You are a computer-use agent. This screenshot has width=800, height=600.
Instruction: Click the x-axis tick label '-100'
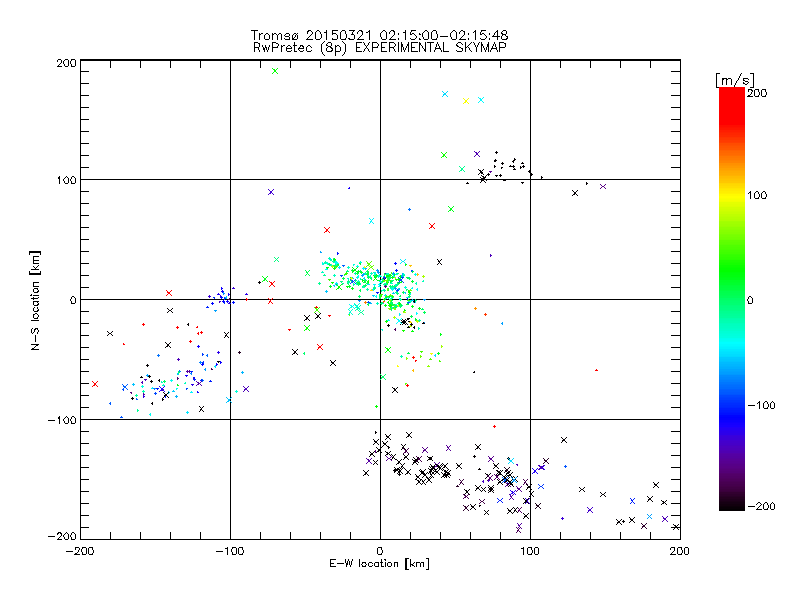(230, 551)
